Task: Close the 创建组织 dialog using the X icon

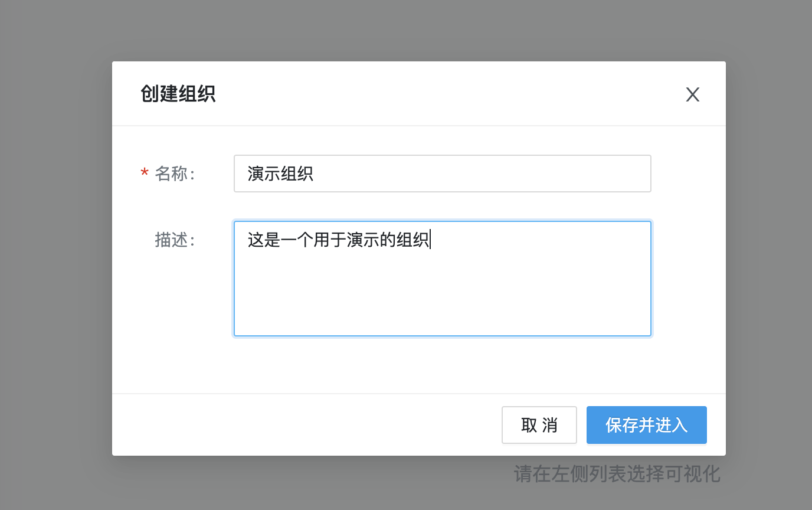Action: click(x=692, y=94)
